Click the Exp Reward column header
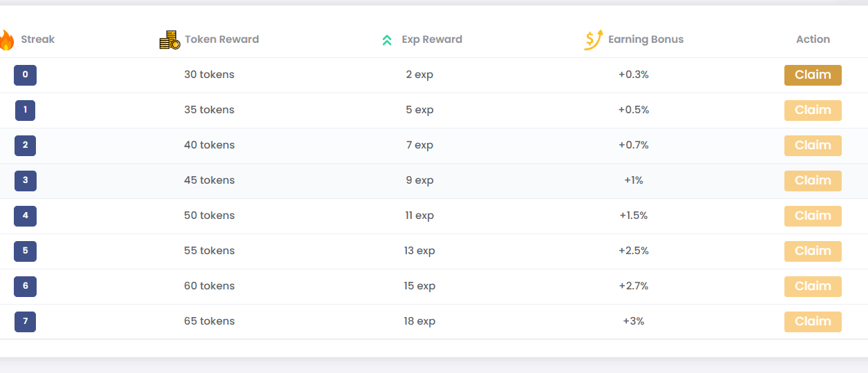Viewport: 868px width, 373px height. pos(432,39)
